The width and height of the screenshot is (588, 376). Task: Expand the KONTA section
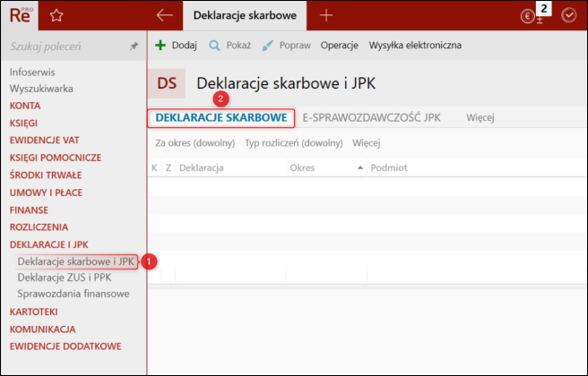click(25, 106)
